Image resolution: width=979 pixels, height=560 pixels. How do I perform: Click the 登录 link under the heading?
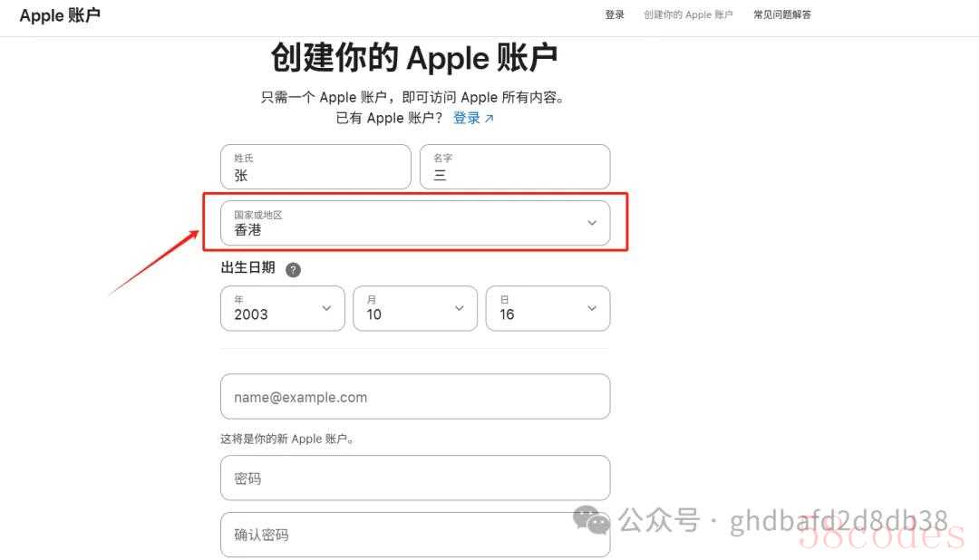pos(467,118)
